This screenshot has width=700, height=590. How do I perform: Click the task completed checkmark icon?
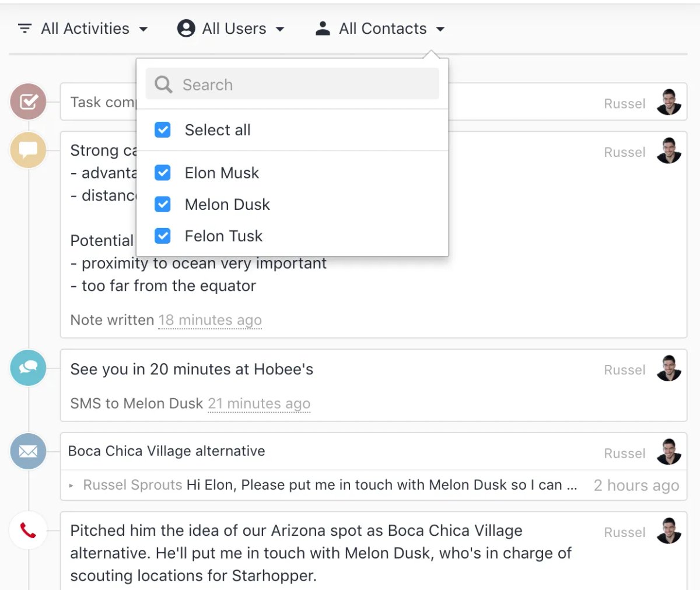(28, 101)
